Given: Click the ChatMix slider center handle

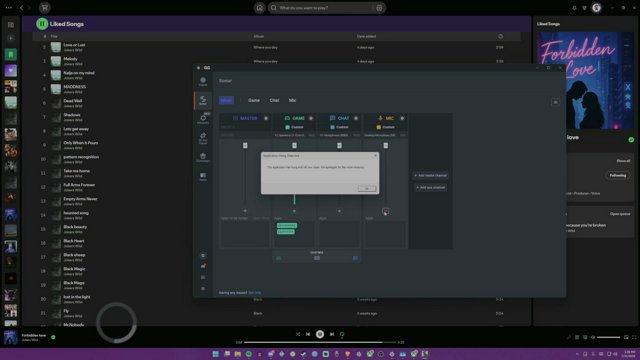Looking at the screenshot, I should (x=317, y=258).
